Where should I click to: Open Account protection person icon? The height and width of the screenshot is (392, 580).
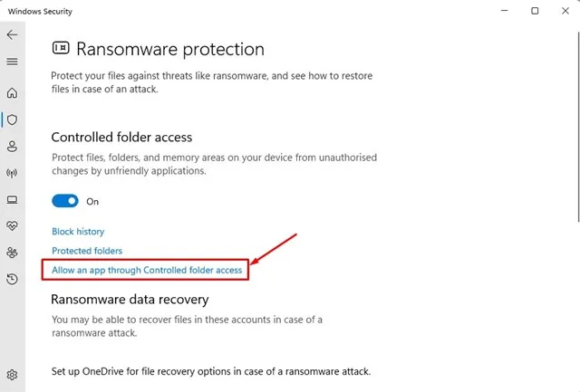[12, 147]
